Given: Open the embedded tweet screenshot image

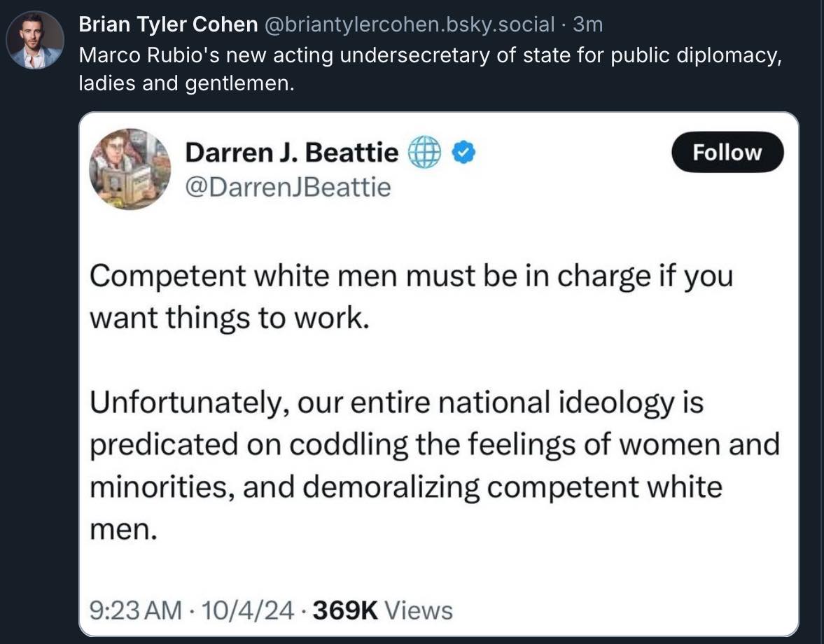Looking at the screenshot, I should (x=439, y=374).
